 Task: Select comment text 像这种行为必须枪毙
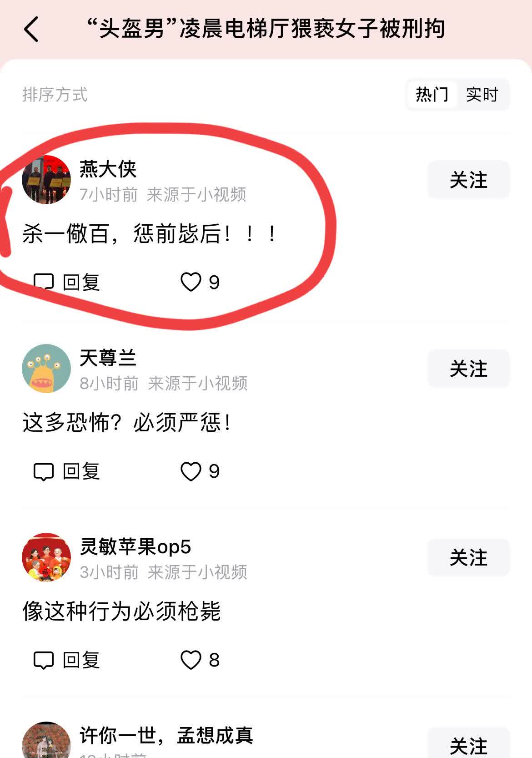coord(121,611)
